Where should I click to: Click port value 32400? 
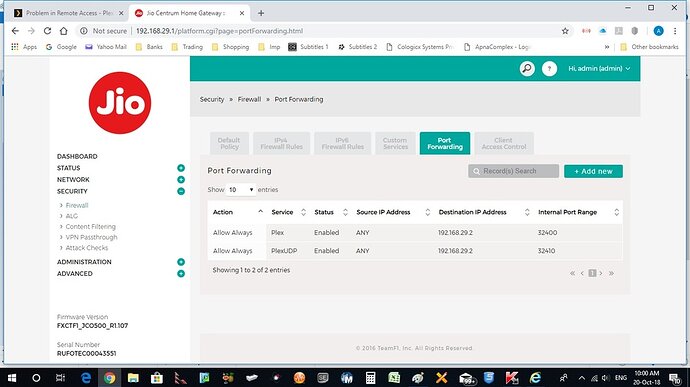[x=547, y=232]
